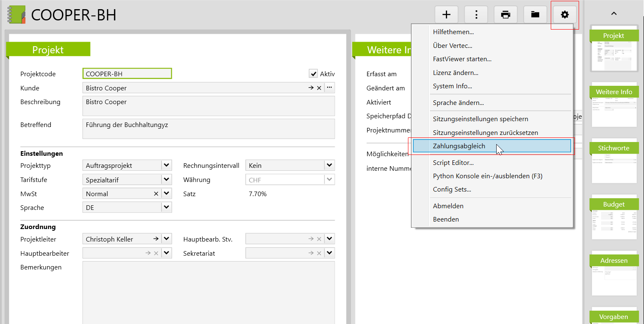Screen dimensions: 644x324
Task: Click the gear settings icon
Action: pyautogui.click(x=564, y=15)
